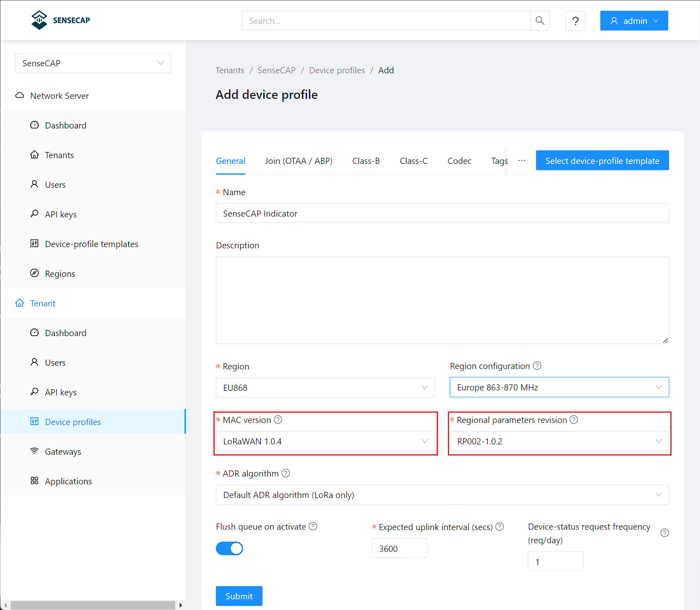Screen dimensions: 700x610
Task: Open Device-profile templates in the sidebar
Action: pos(93,244)
